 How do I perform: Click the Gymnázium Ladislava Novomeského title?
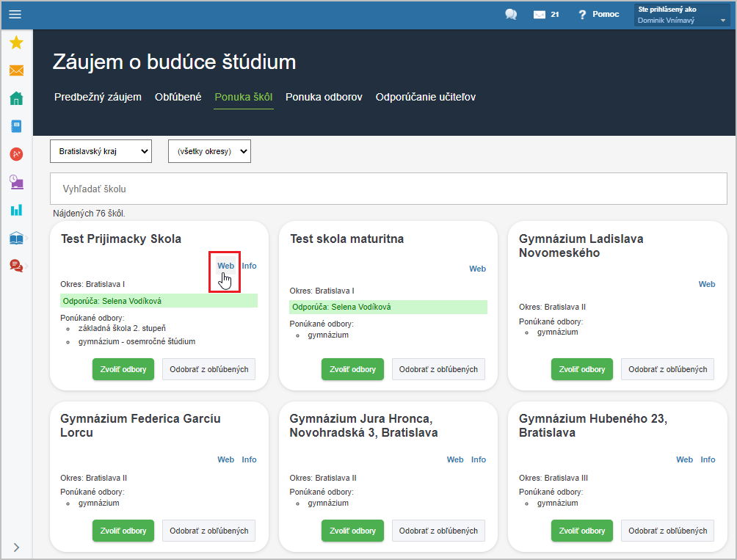[x=581, y=246]
